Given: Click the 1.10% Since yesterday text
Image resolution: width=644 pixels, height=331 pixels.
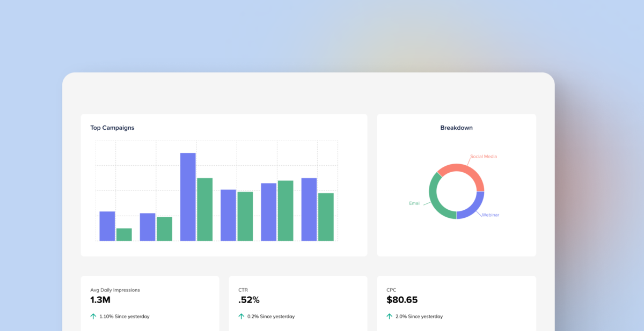Looking at the screenshot, I should (125, 317).
